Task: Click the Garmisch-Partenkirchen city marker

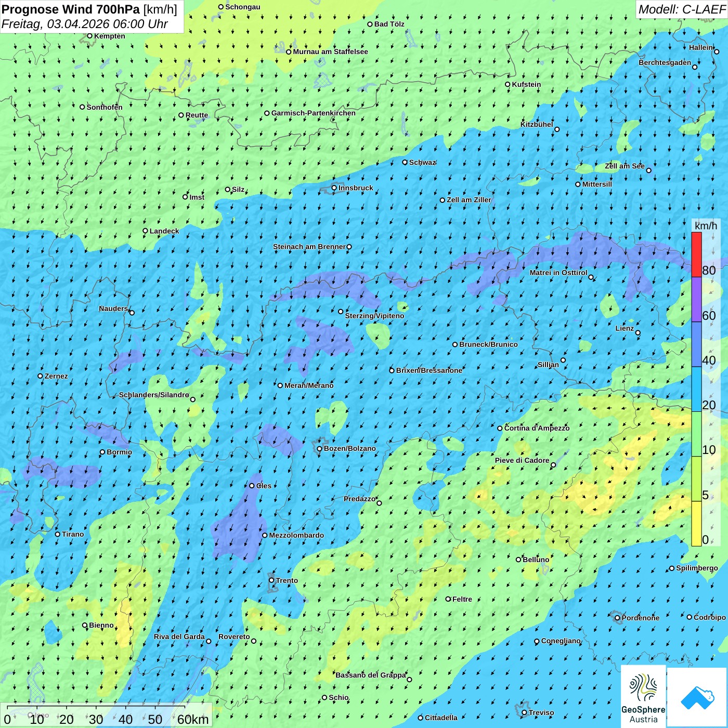Action: coord(267,113)
